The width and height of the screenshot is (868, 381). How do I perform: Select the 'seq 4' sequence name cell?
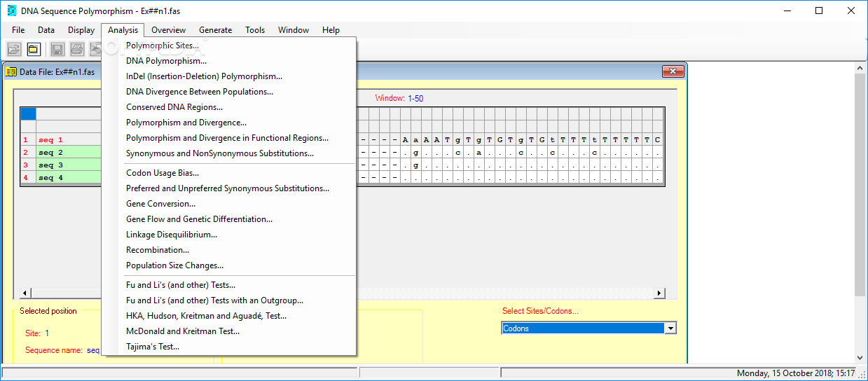pyautogui.click(x=69, y=178)
